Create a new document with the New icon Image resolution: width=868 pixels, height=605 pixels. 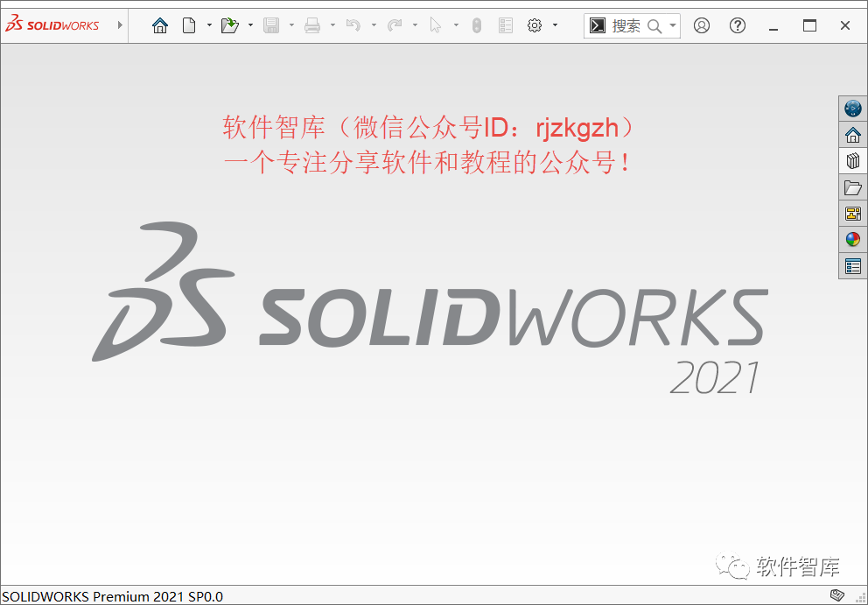click(x=189, y=25)
